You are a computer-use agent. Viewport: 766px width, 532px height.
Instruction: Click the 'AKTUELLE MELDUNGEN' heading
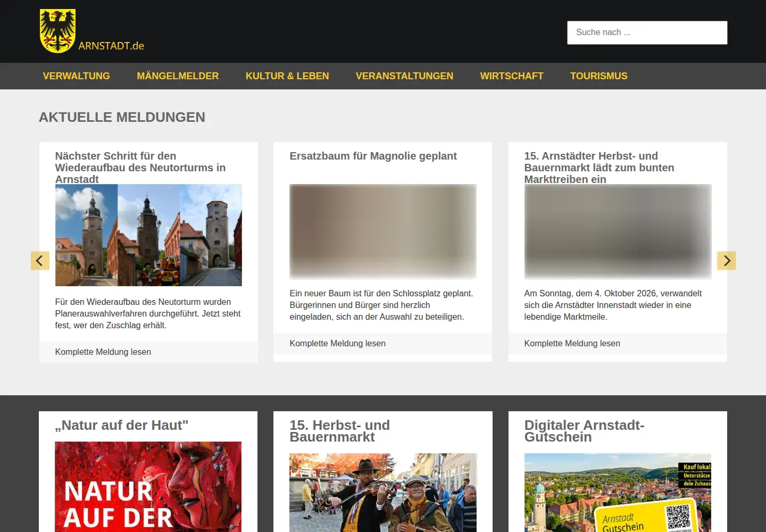pos(122,117)
